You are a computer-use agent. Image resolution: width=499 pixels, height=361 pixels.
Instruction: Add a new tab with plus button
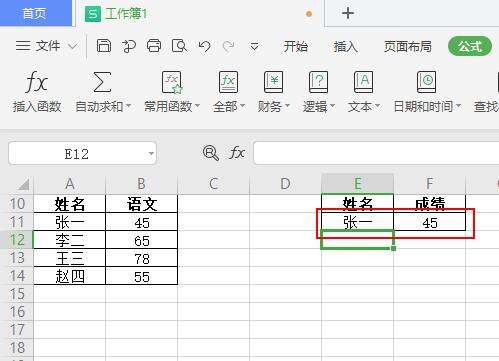tap(348, 13)
